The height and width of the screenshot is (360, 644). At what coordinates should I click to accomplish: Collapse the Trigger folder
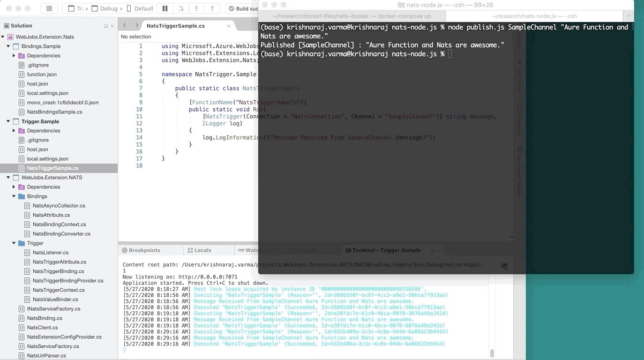pyautogui.click(x=14, y=243)
